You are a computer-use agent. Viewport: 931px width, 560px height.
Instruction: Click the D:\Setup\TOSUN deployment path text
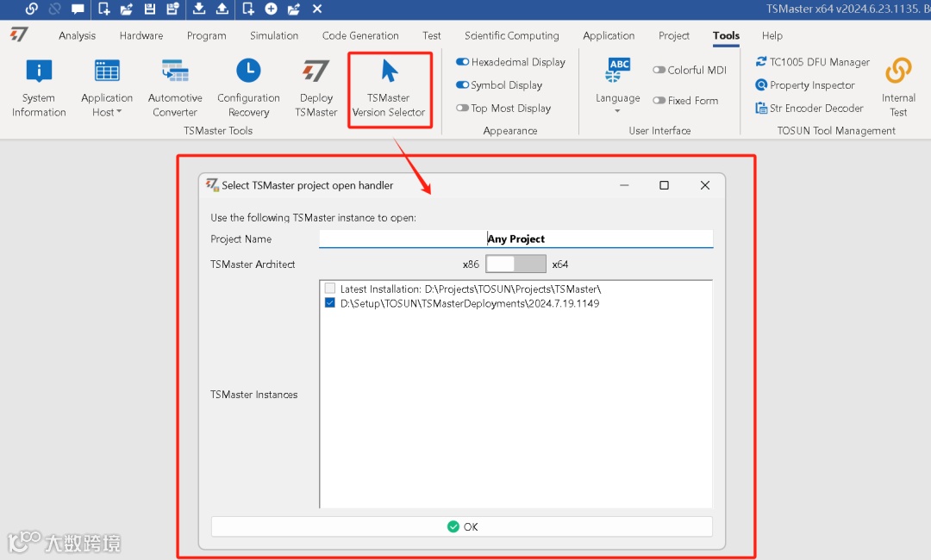pos(470,303)
